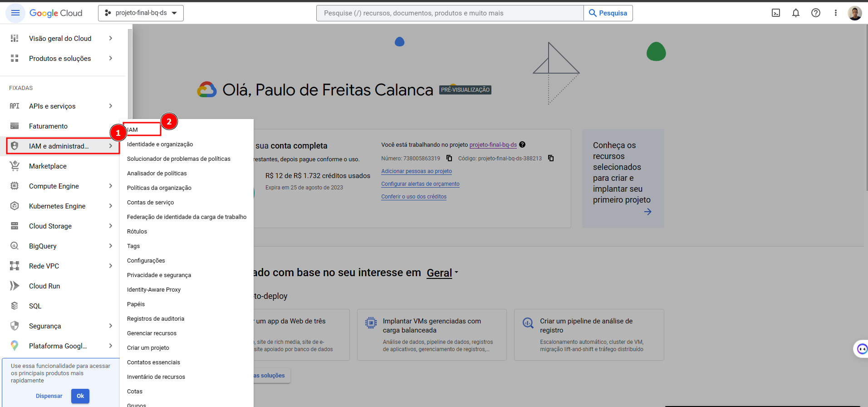Click the Produtos e soluções grid icon
The image size is (868, 407).
pos(15,58)
